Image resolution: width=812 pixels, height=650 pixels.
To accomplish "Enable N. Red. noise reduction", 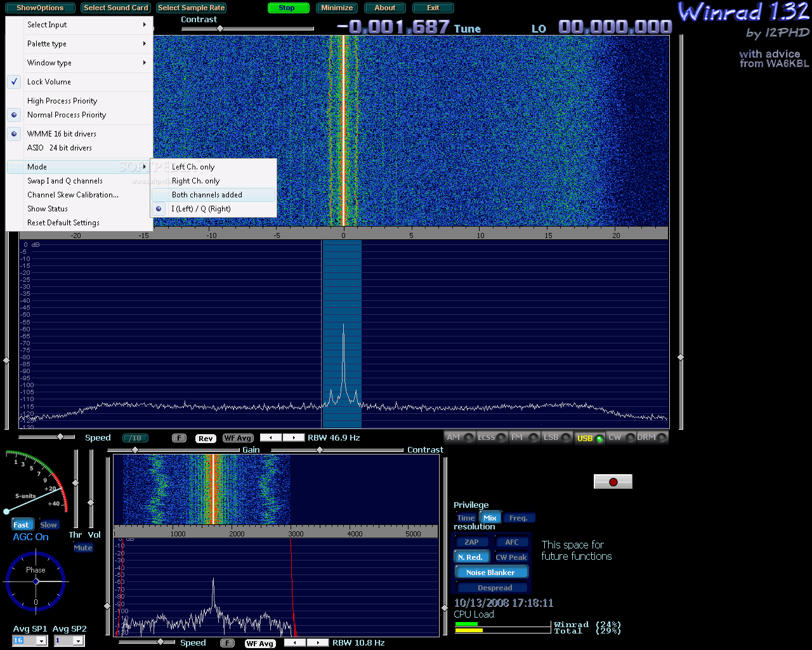I will point(471,557).
